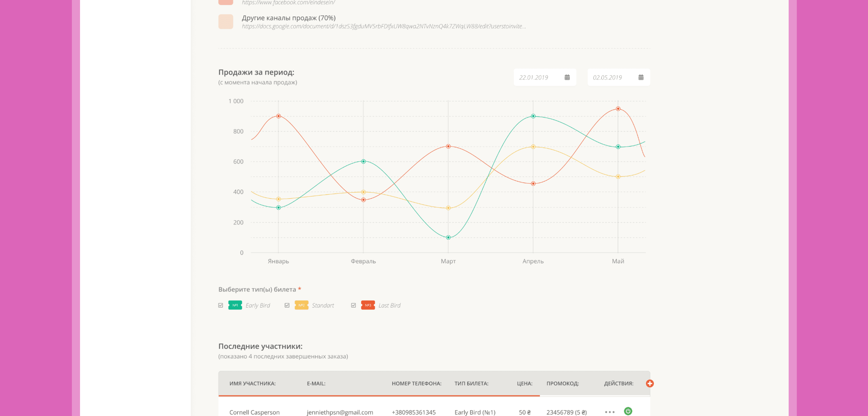
Task: Click the Март Last Bird data point at 700
Action: [448, 146]
